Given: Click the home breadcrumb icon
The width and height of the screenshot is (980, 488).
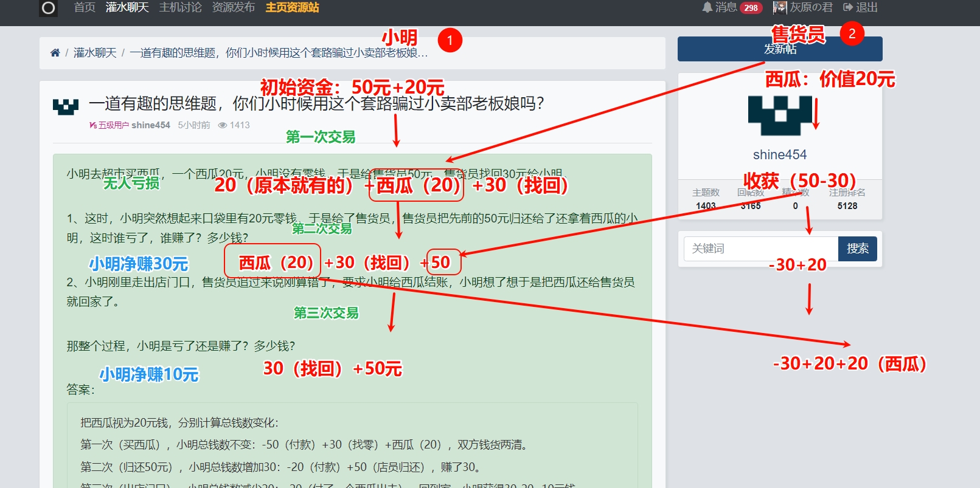Looking at the screenshot, I should [x=55, y=53].
